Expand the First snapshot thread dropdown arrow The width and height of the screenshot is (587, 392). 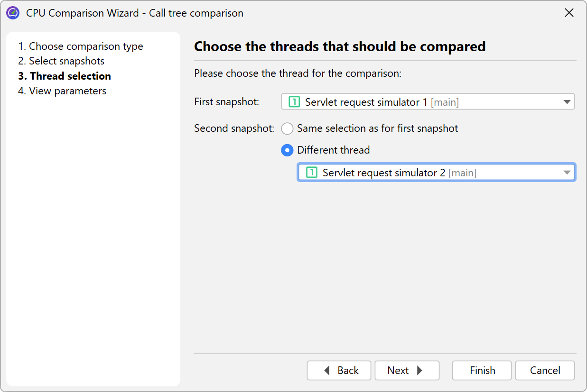click(x=567, y=102)
